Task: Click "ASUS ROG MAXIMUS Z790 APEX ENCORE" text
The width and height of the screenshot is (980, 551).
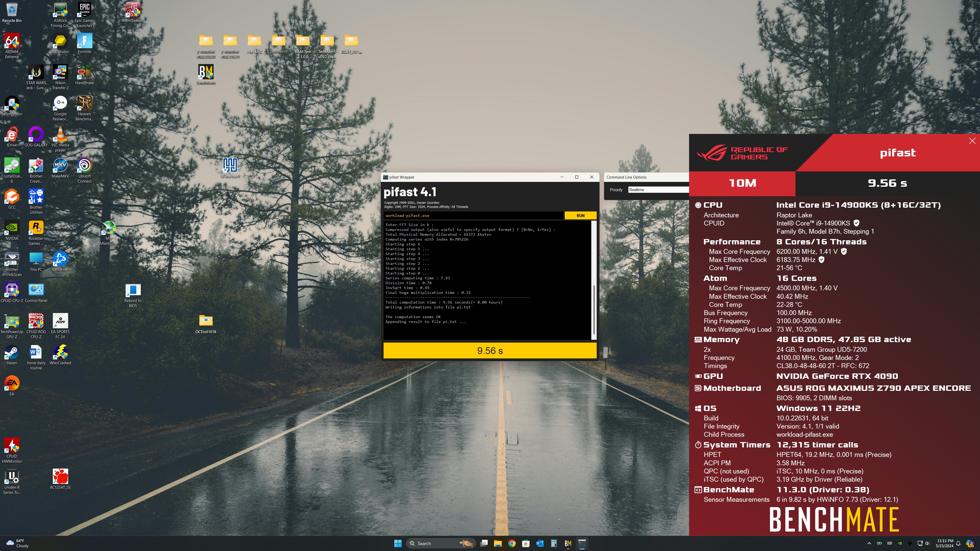Action: [874, 388]
